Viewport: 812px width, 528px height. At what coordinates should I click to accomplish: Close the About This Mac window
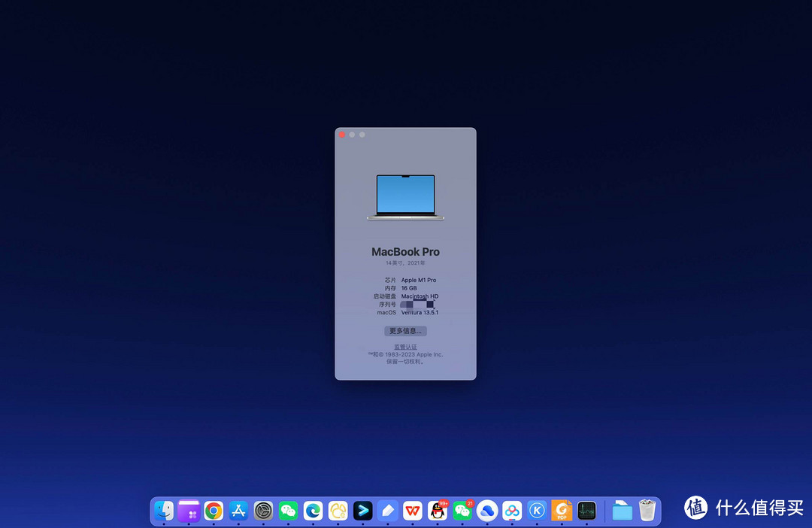click(x=342, y=135)
